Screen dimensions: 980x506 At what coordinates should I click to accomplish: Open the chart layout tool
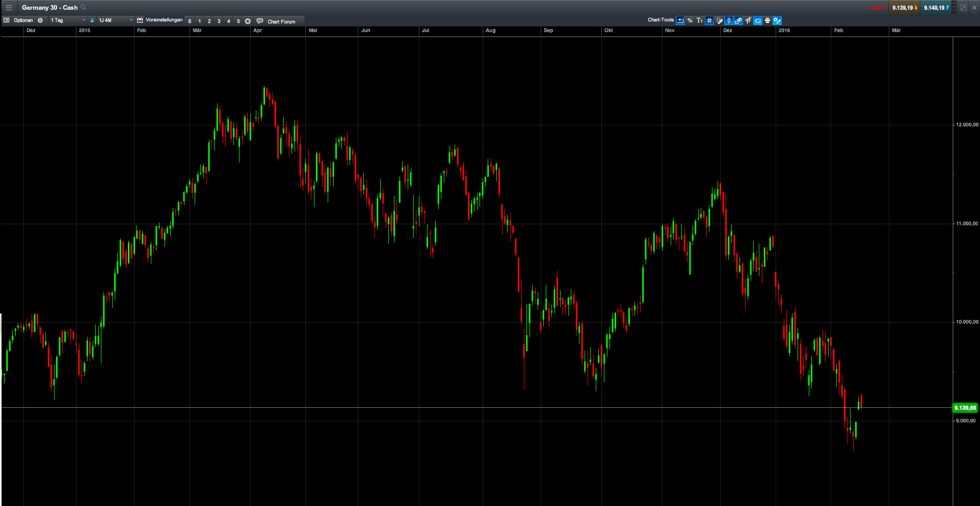pyautogui.click(x=737, y=20)
